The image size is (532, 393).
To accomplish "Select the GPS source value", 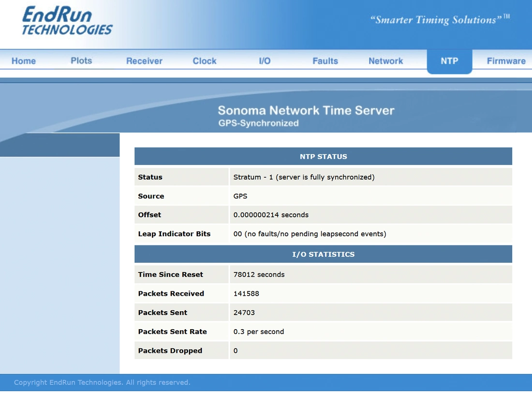I will click(x=240, y=196).
